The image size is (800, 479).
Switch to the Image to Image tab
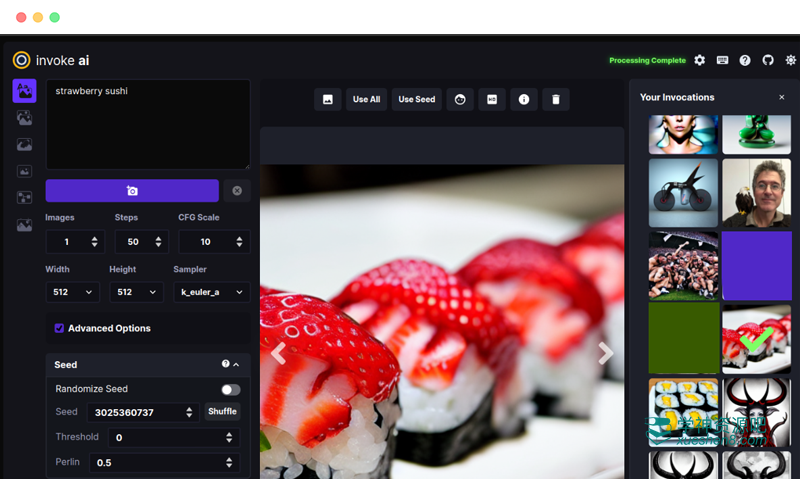click(25, 118)
